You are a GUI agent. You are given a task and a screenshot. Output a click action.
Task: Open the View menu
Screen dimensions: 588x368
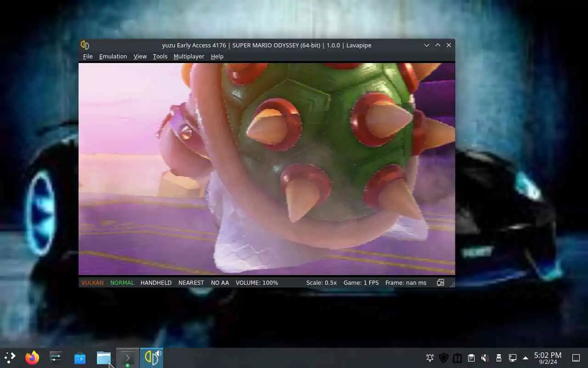[x=140, y=57]
